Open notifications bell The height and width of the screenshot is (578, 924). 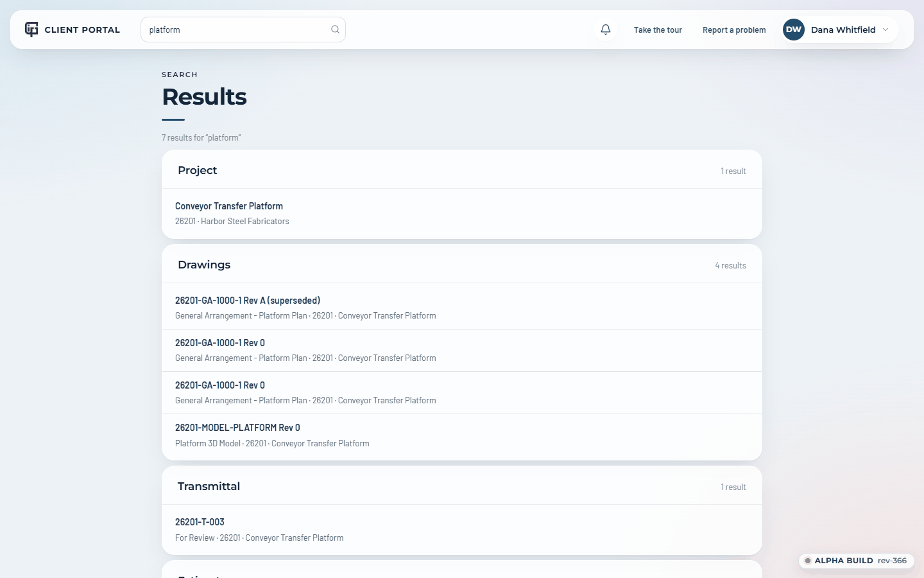tap(606, 30)
